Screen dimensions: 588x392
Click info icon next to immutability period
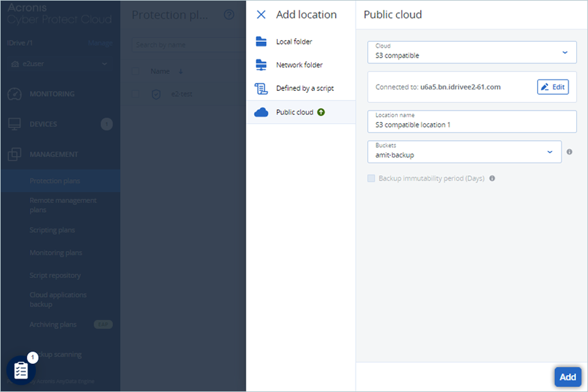click(492, 178)
